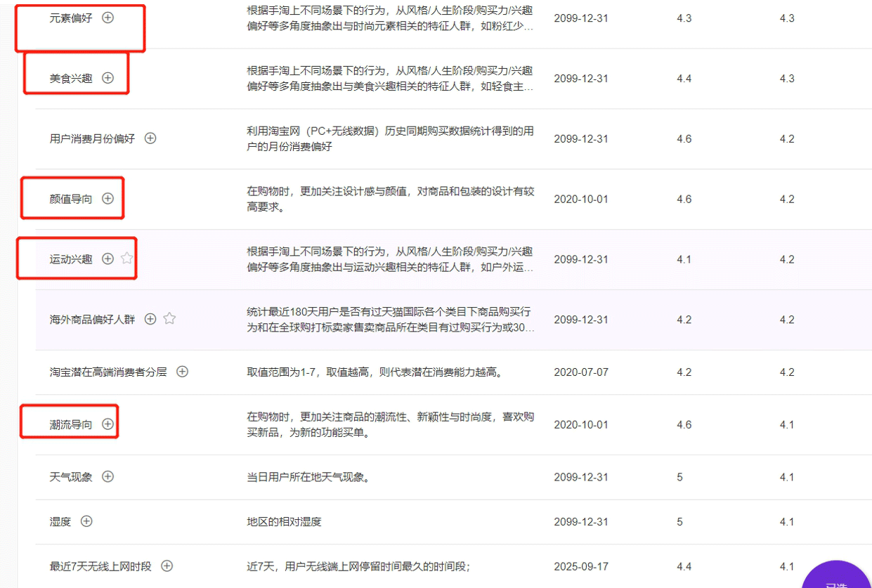Select the 用户消费月份偏好 tag name
Viewport: 872px width, 588px height.
tap(92, 139)
